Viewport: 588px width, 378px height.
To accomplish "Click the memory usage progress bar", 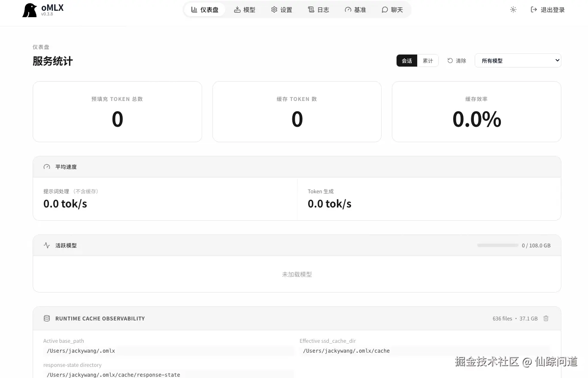I will (x=498, y=245).
